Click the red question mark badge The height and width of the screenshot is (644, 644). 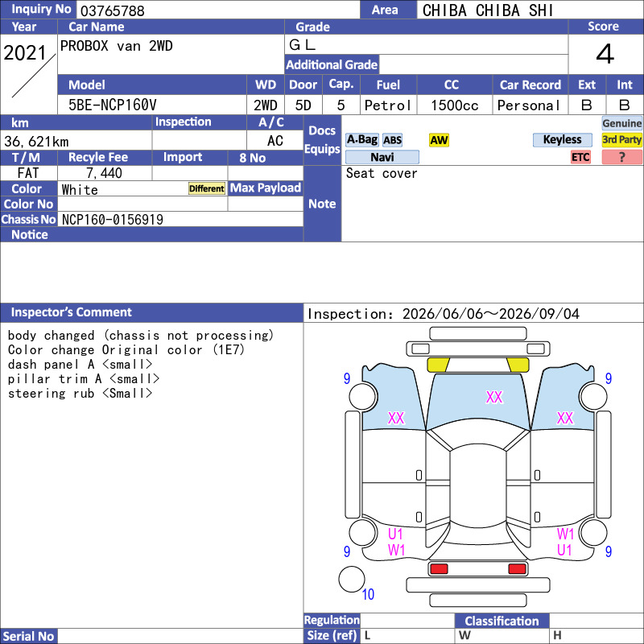coord(621,157)
